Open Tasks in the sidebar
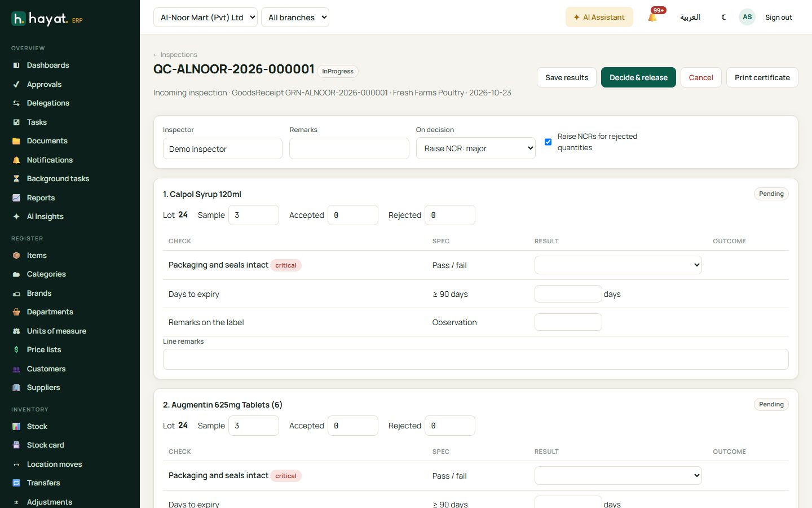The width and height of the screenshot is (812, 508). (x=37, y=122)
